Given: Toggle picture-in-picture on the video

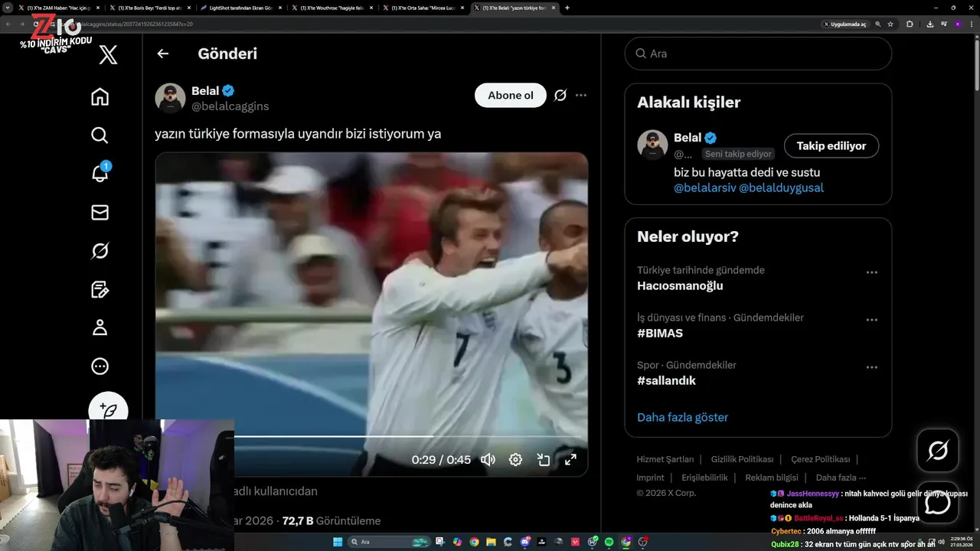Looking at the screenshot, I should (x=544, y=460).
